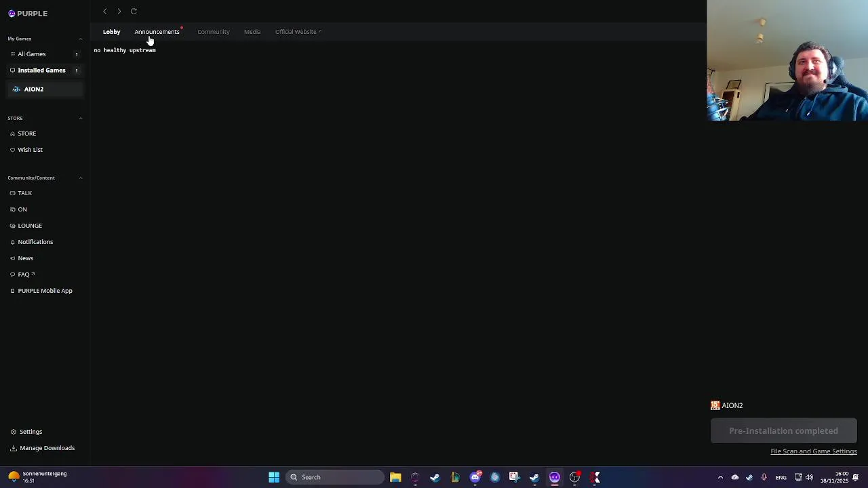Screen dimensions: 868x488
Task: Select AION2 in installed games list
Action: click(x=45, y=89)
